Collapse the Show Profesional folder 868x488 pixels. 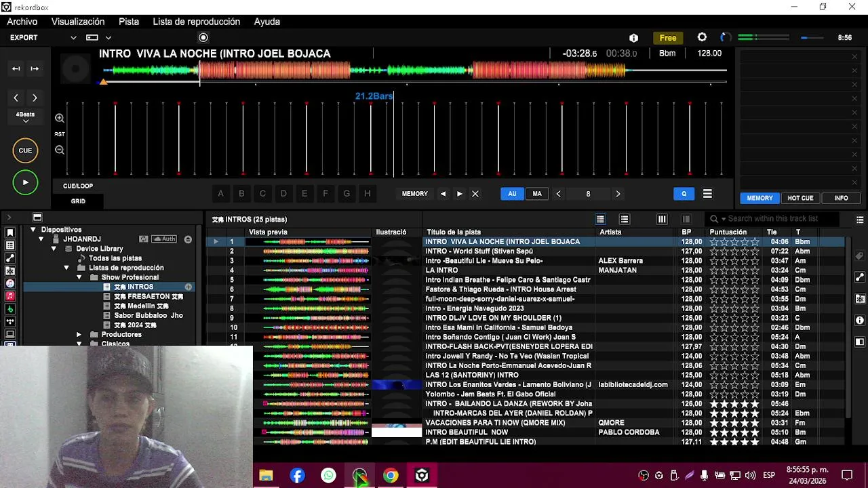[x=79, y=277]
